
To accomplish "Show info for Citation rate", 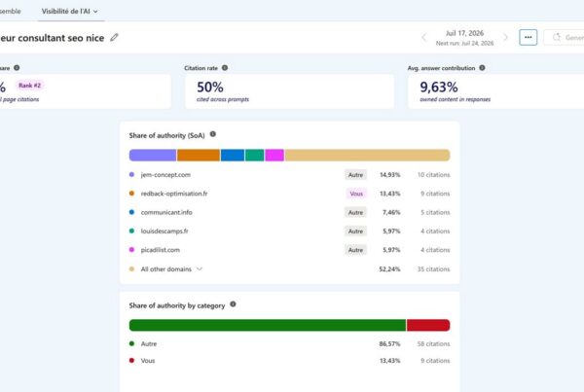I will 225,68.
